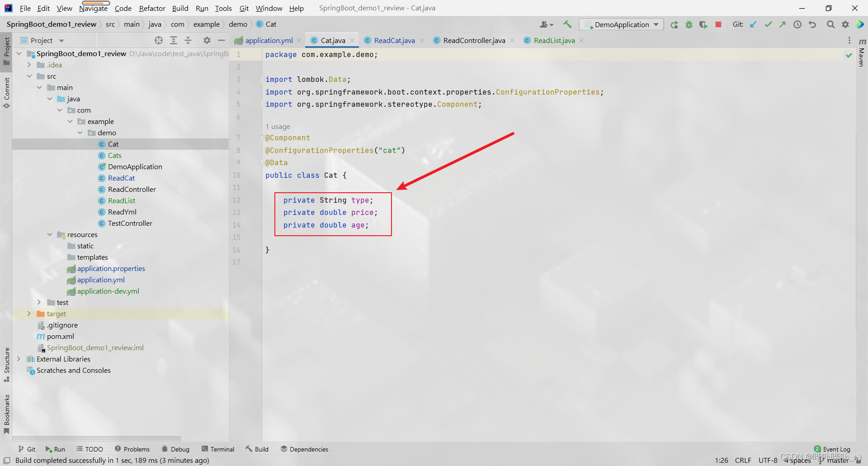This screenshot has width=868, height=466.
Task: Toggle tool window quick access corner icon
Action: coord(7,461)
